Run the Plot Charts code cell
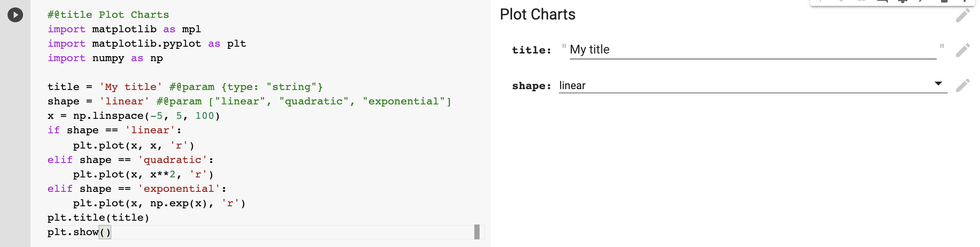 point(15,15)
